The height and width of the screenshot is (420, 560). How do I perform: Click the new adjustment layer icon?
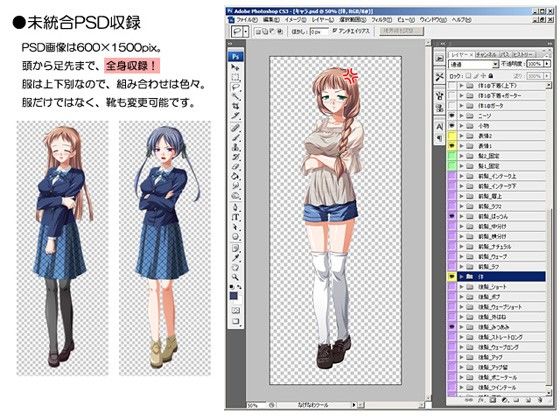pyautogui.click(x=505, y=400)
